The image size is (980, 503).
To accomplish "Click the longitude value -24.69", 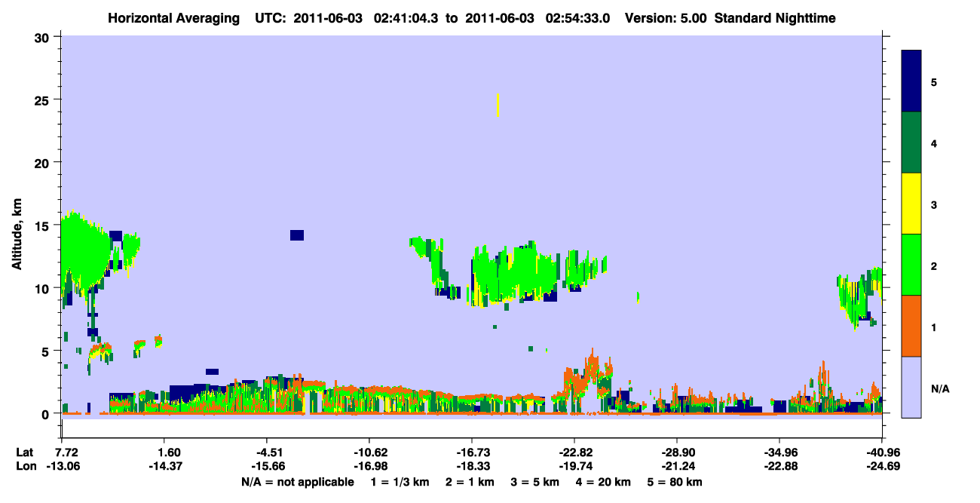I will click(882, 466).
